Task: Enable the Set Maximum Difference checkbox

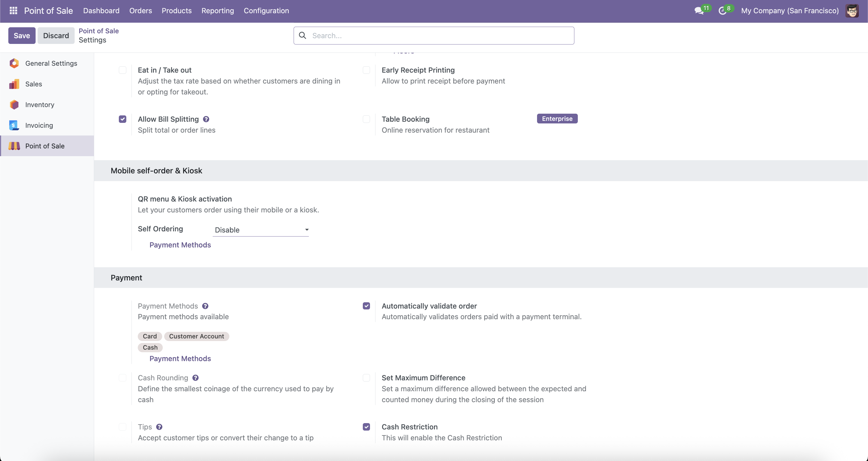Action: 366,378
